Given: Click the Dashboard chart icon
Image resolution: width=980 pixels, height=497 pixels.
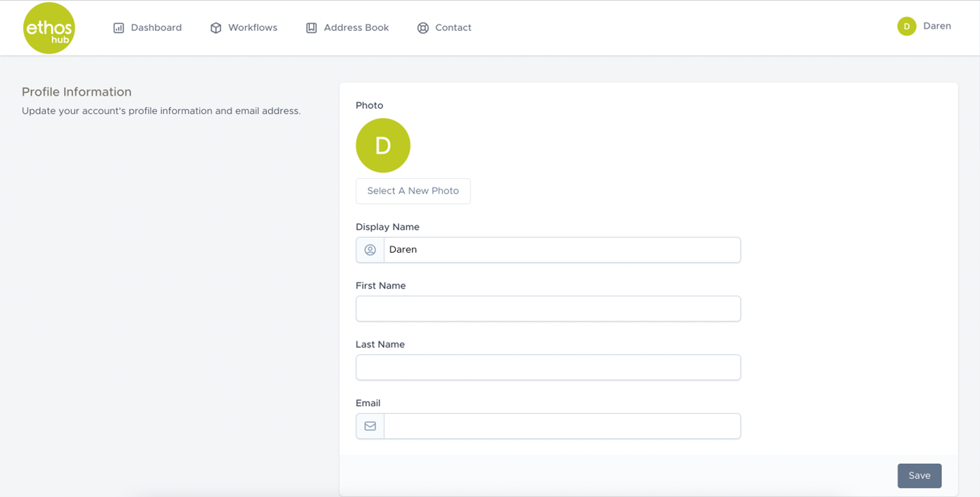Looking at the screenshot, I should (x=119, y=28).
